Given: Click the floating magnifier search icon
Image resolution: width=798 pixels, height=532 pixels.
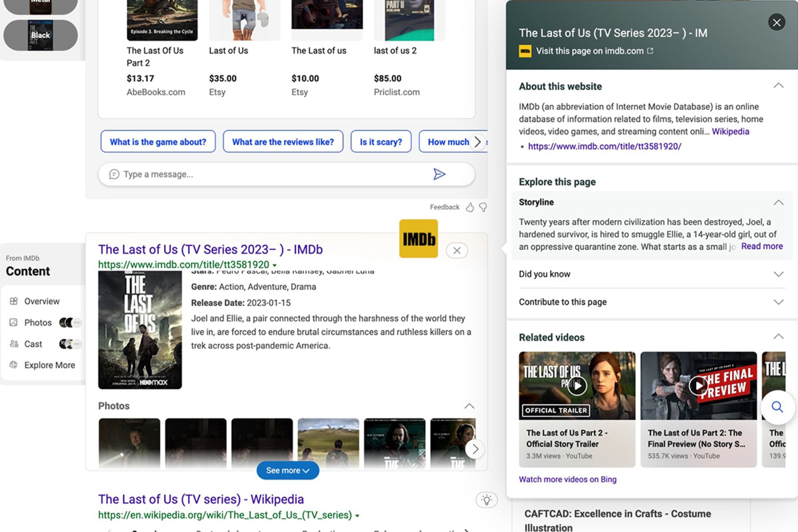Looking at the screenshot, I should [x=777, y=407].
